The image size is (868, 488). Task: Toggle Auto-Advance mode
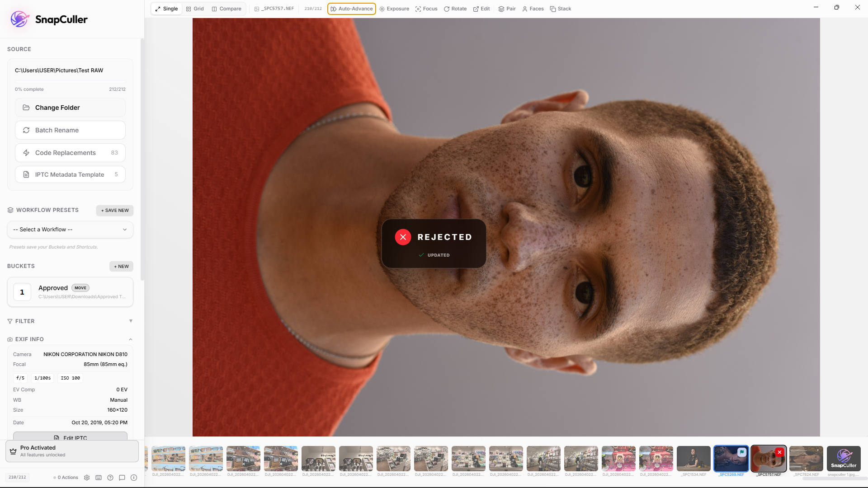[352, 9]
